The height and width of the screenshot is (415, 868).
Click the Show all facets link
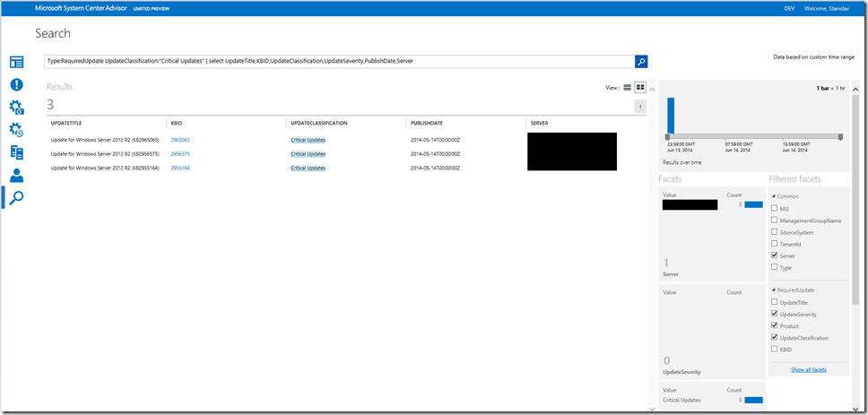(808, 369)
